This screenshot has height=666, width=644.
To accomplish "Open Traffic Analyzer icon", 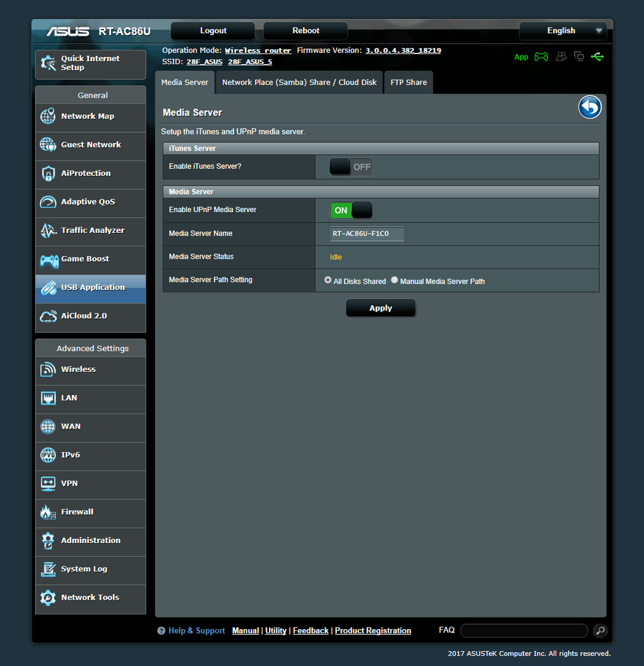I will pyautogui.click(x=48, y=230).
